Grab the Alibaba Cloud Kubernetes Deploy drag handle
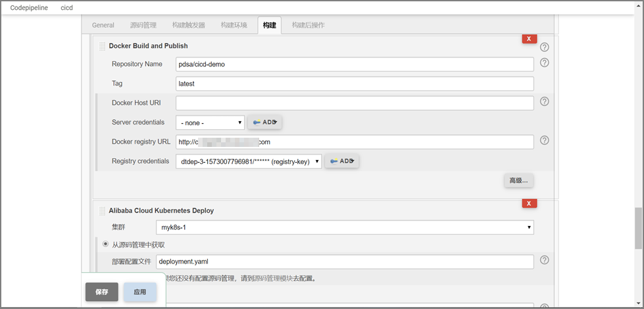 tap(102, 211)
